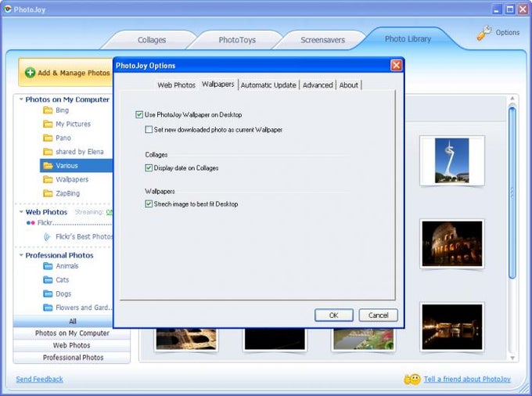Click the Flickr dots logo icon

tap(31, 223)
